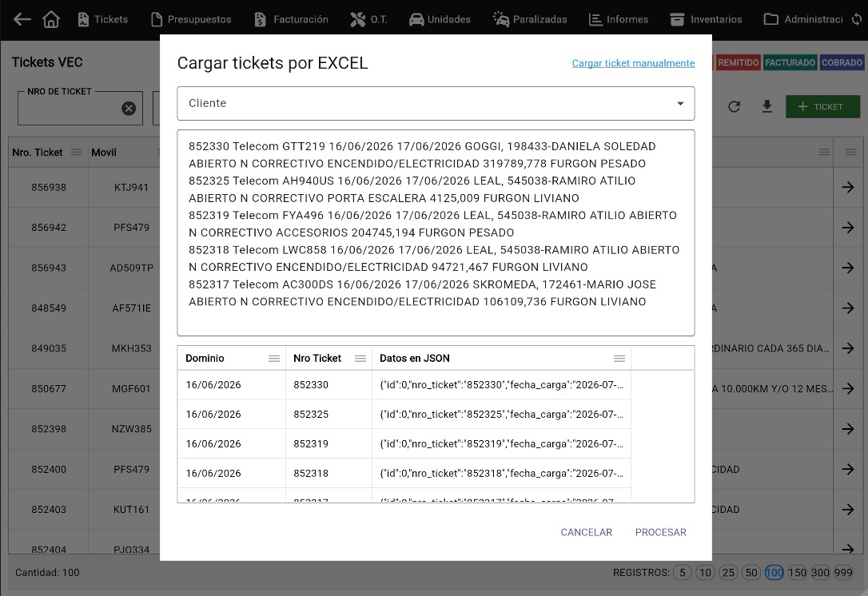Open Nro Ticket column menu in dialog

click(x=360, y=359)
